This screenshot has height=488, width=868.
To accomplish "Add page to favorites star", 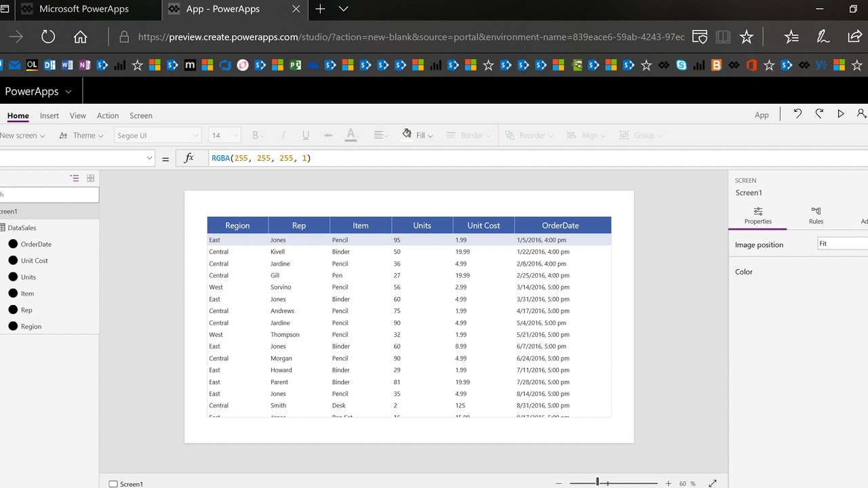I will (x=747, y=37).
